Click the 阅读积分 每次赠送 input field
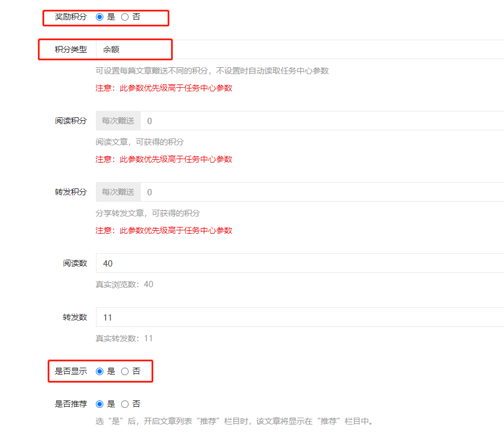 pyautogui.click(x=322, y=121)
